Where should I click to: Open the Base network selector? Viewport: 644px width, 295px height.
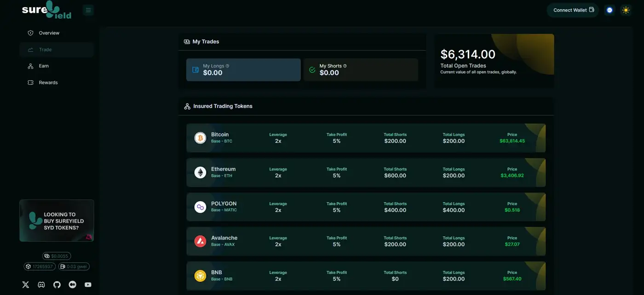click(609, 10)
